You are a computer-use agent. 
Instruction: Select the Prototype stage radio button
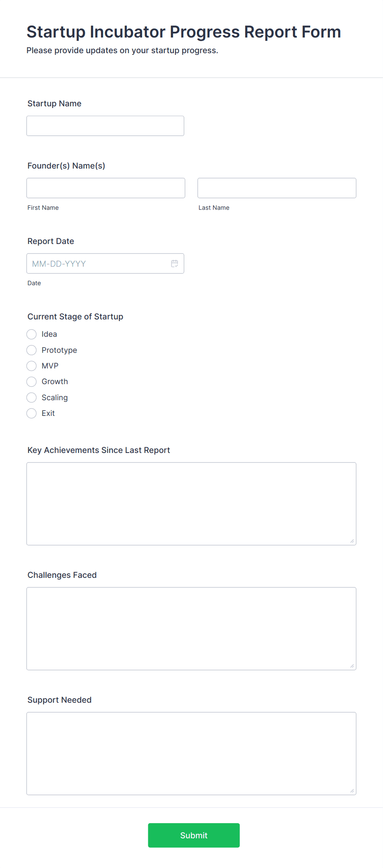pos(32,350)
